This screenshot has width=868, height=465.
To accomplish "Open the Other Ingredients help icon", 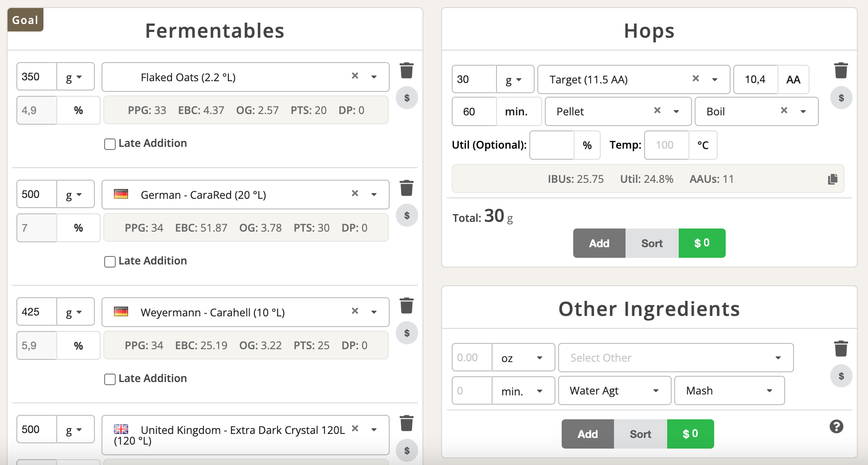I will (x=836, y=426).
